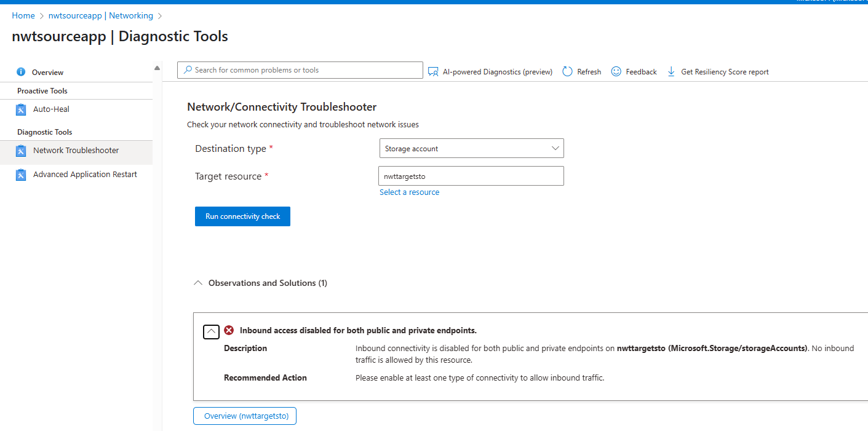Select the Auto-Heal tool in the sidebar
This screenshot has width=868, height=431.
point(51,109)
